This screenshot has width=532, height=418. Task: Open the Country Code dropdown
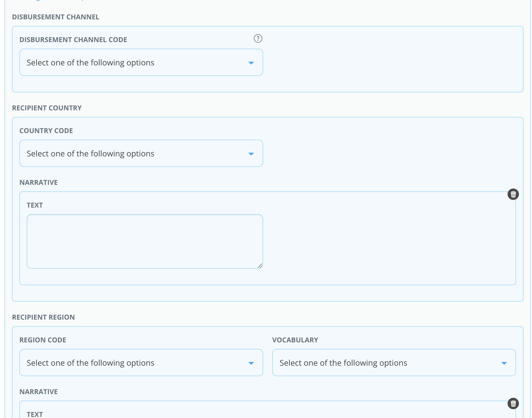point(141,153)
